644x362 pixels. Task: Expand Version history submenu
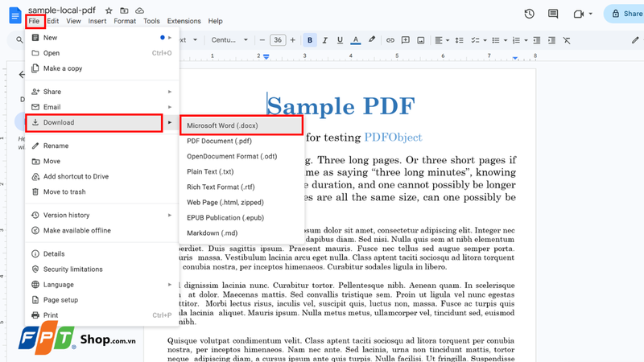coord(102,215)
